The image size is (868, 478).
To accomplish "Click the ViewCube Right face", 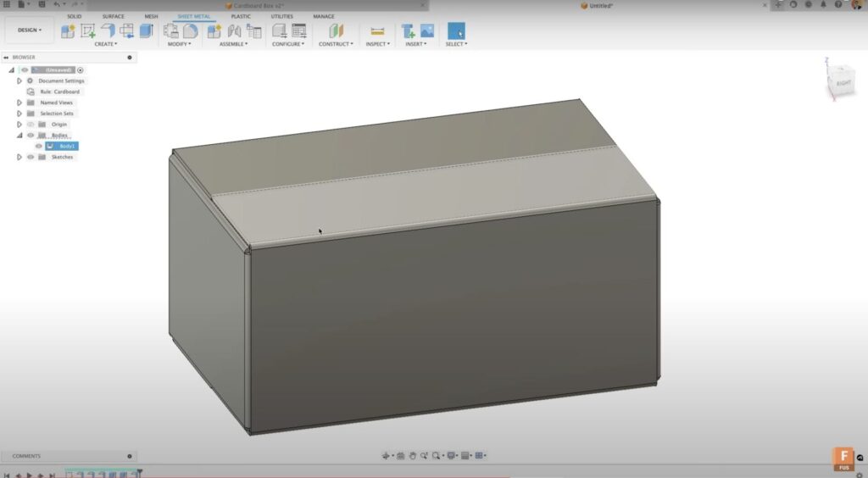I will (x=843, y=84).
